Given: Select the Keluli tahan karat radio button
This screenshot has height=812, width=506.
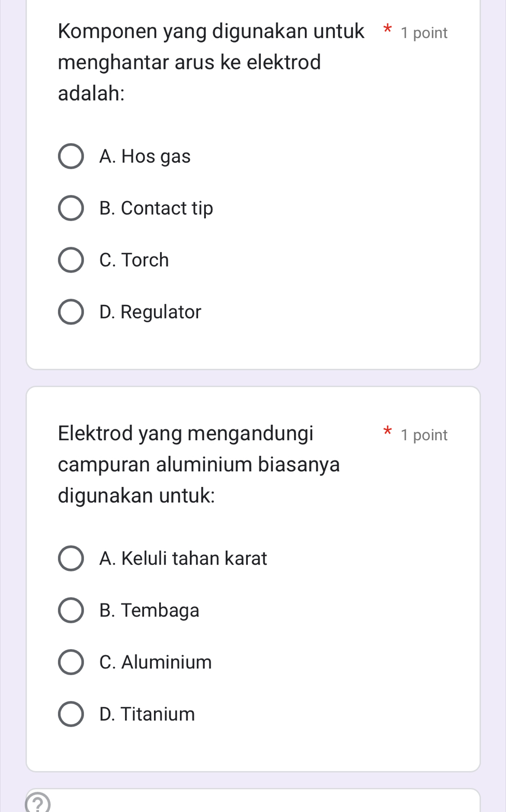Looking at the screenshot, I should [71, 558].
